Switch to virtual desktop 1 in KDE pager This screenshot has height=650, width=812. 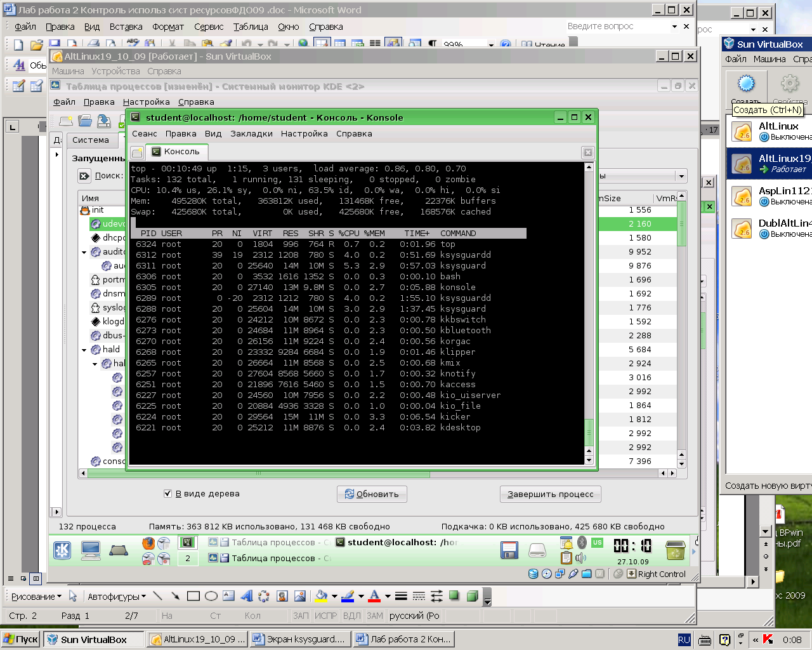pyautogui.click(x=187, y=542)
